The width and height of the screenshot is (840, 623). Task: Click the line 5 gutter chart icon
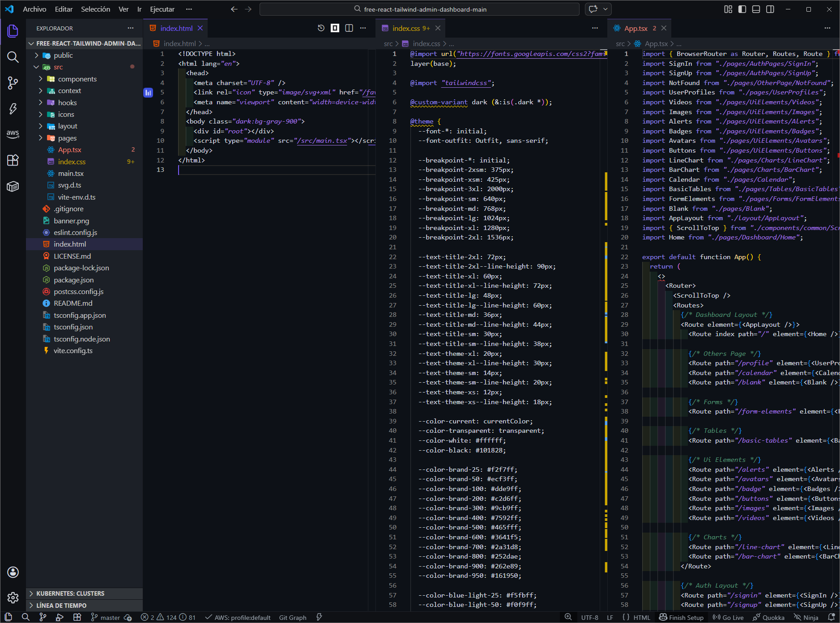point(148,93)
